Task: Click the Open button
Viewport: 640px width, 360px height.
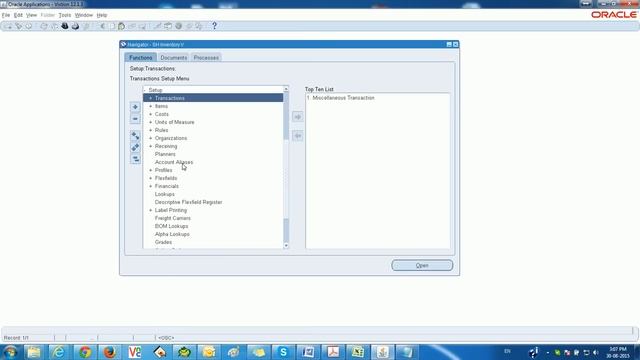Action: point(422,265)
